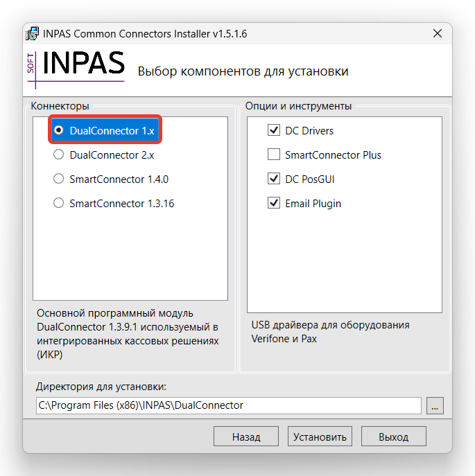
Task: Uncheck the DC Drivers checkbox
Action: click(x=274, y=130)
